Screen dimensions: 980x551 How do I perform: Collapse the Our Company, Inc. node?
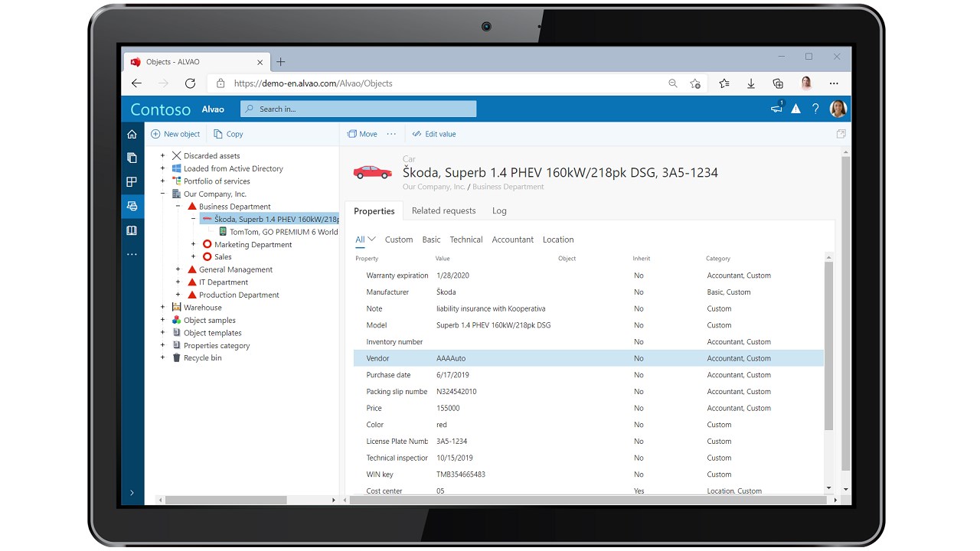pos(162,194)
